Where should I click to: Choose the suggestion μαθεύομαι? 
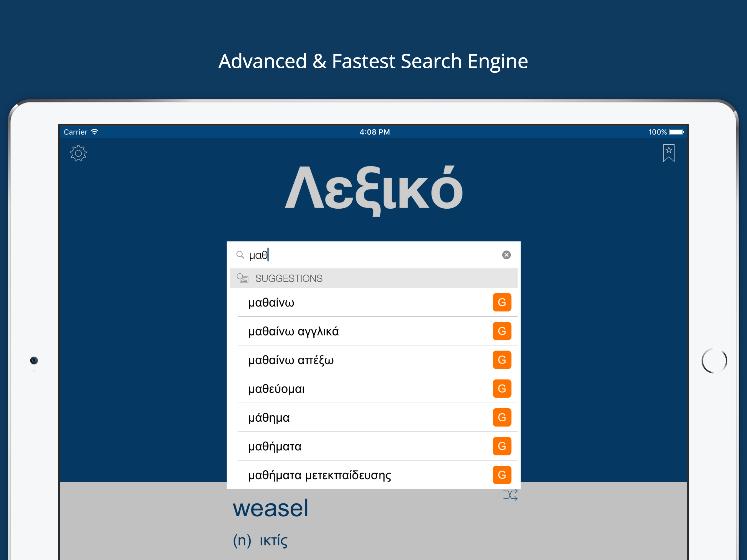[373, 389]
